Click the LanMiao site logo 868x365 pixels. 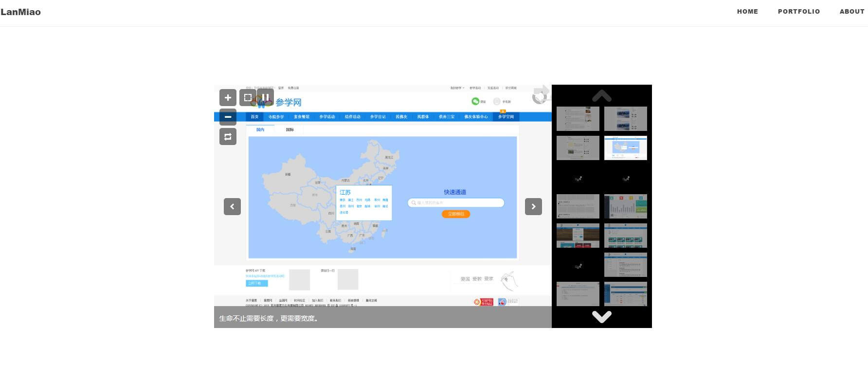pyautogui.click(x=20, y=12)
